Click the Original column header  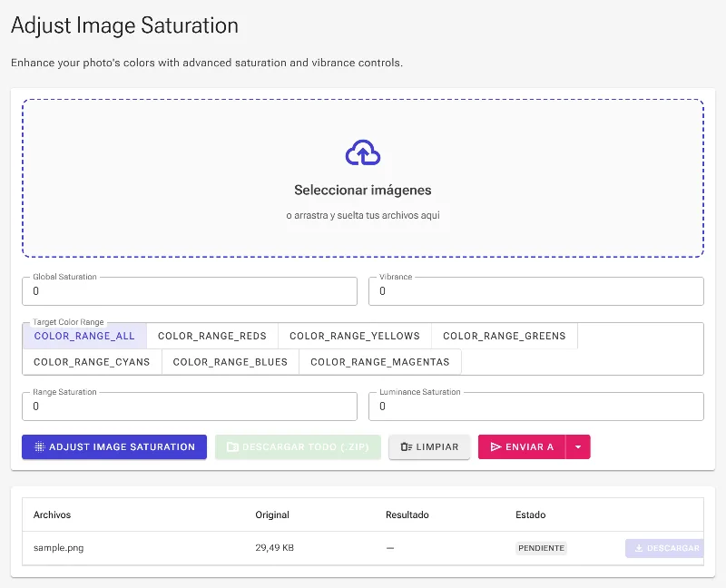point(272,514)
